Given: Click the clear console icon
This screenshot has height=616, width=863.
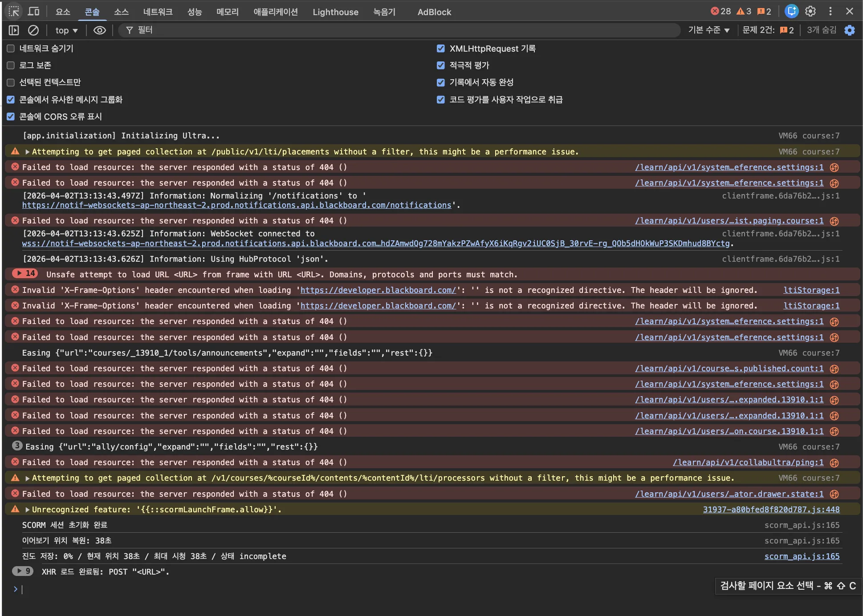Looking at the screenshot, I should click(x=33, y=30).
